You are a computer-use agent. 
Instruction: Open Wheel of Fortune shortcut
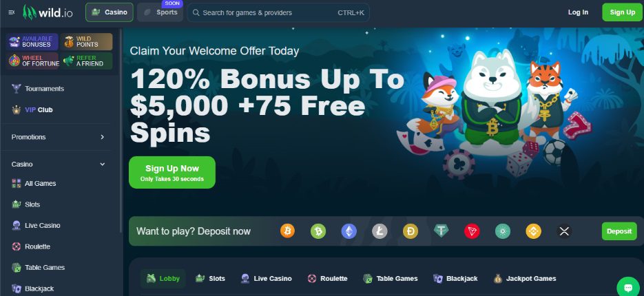33,61
